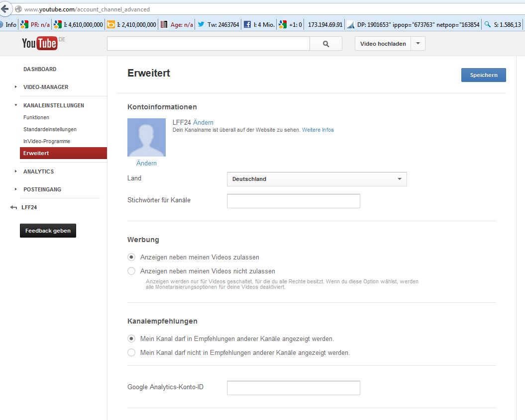Click the profile avatar thumbnail
Screen dimensions: 525x420
[x=146, y=137]
